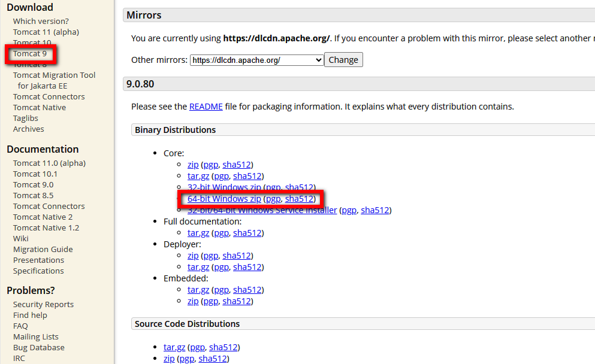595x364 pixels.
Task: Download the Embedded tar.gz
Action: point(198,290)
